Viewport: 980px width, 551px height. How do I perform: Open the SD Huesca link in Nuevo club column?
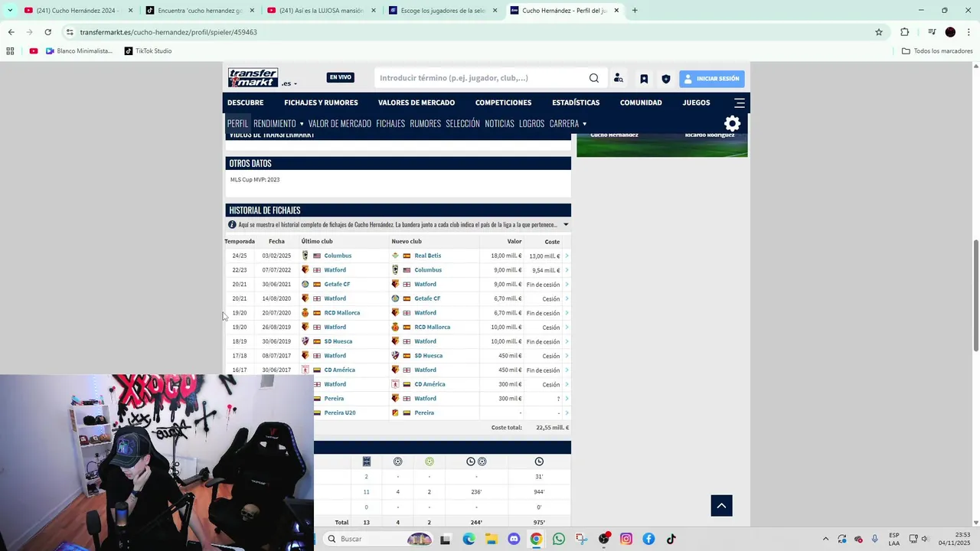(x=429, y=356)
